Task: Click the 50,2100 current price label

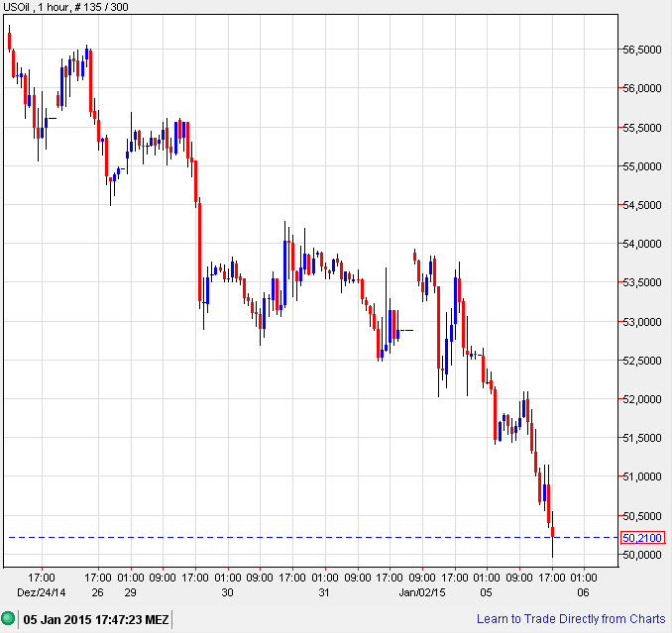Action: tap(642, 538)
